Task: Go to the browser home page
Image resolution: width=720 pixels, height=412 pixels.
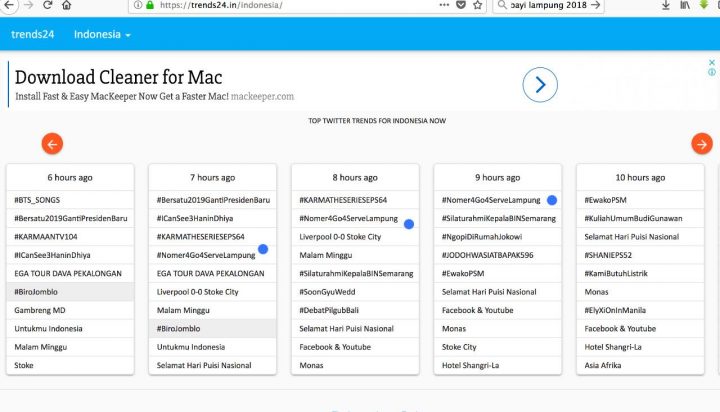Action: click(68, 5)
